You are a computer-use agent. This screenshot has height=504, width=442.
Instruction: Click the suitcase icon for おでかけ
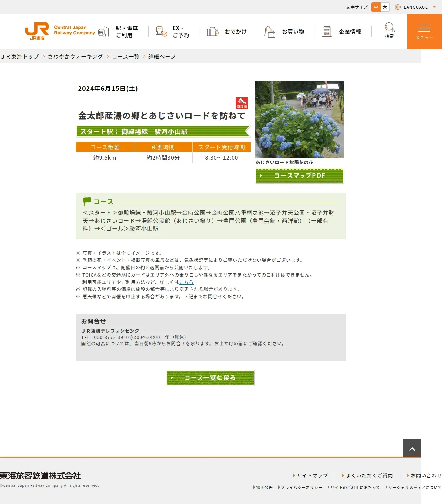213,32
